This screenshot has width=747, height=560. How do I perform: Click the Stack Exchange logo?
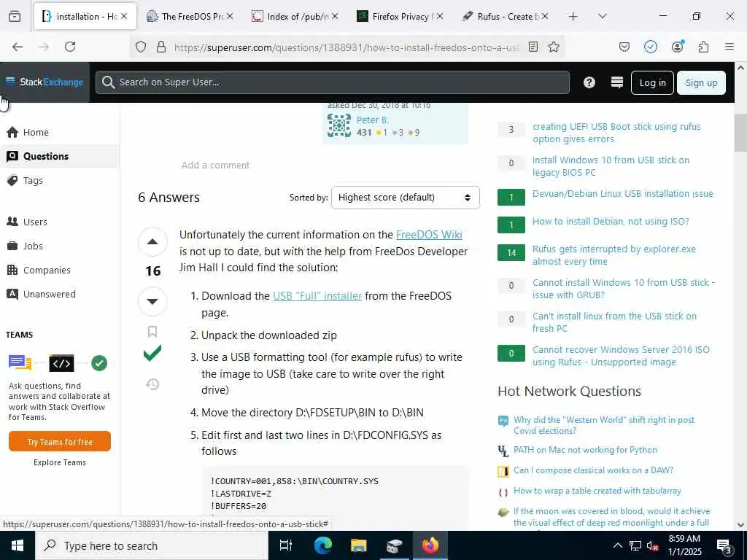[44, 82]
